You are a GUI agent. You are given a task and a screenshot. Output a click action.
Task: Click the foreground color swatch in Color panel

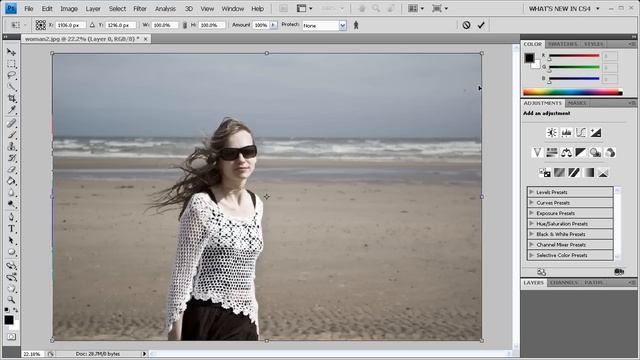point(529,58)
